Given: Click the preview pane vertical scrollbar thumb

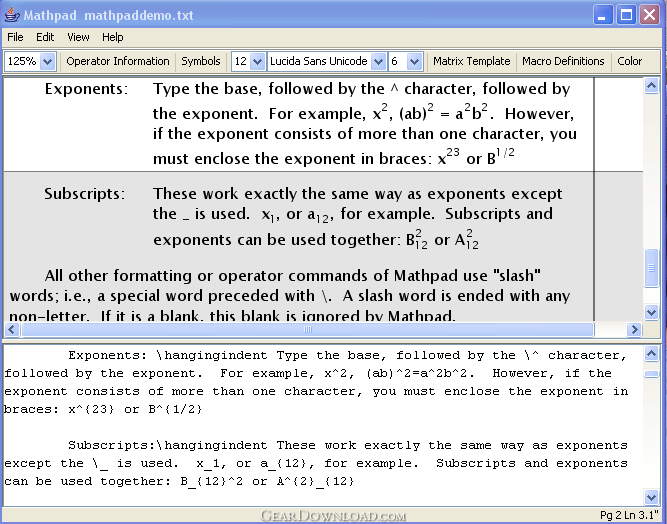Looking at the screenshot, I should point(651,268).
